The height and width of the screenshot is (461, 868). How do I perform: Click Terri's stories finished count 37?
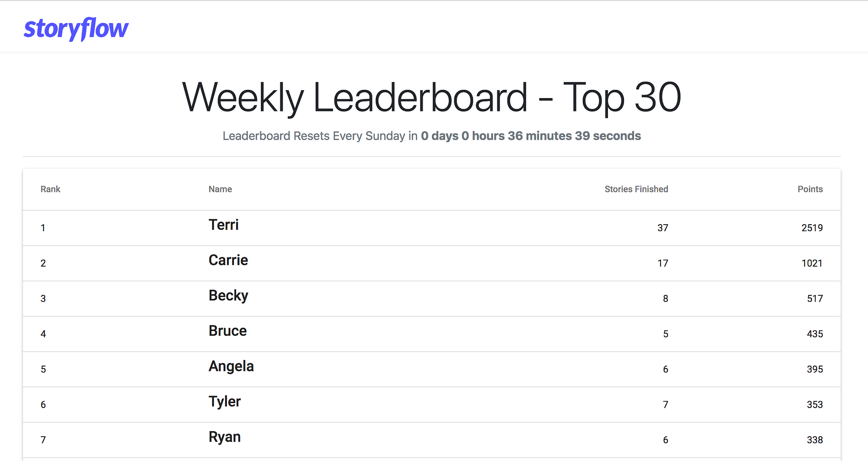[662, 228]
